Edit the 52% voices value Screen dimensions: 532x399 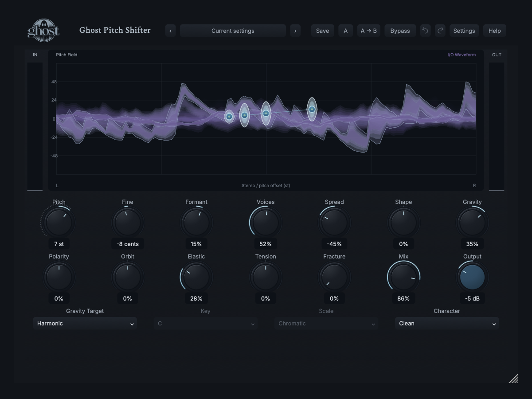pos(266,244)
